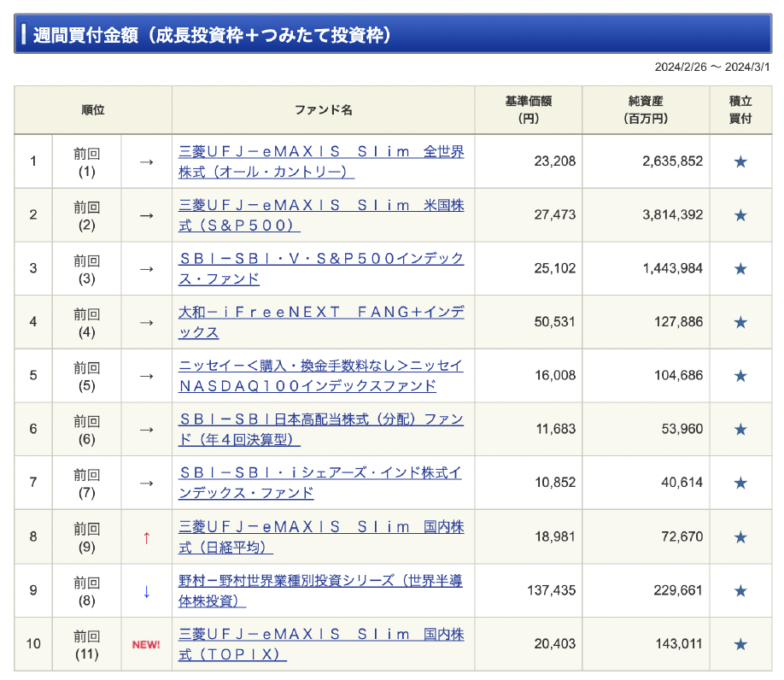Click the price value 137,435

pyautogui.click(x=552, y=590)
